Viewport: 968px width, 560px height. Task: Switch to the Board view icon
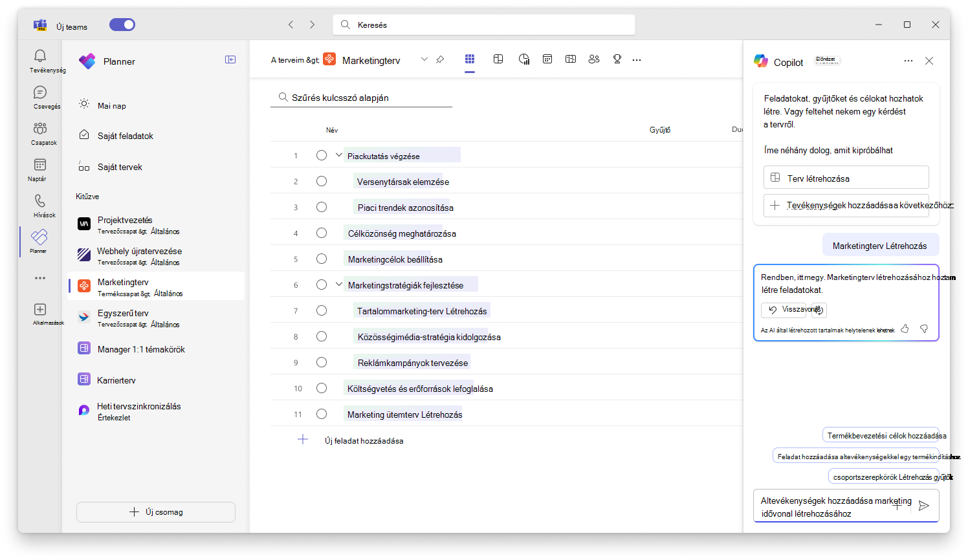coord(498,59)
